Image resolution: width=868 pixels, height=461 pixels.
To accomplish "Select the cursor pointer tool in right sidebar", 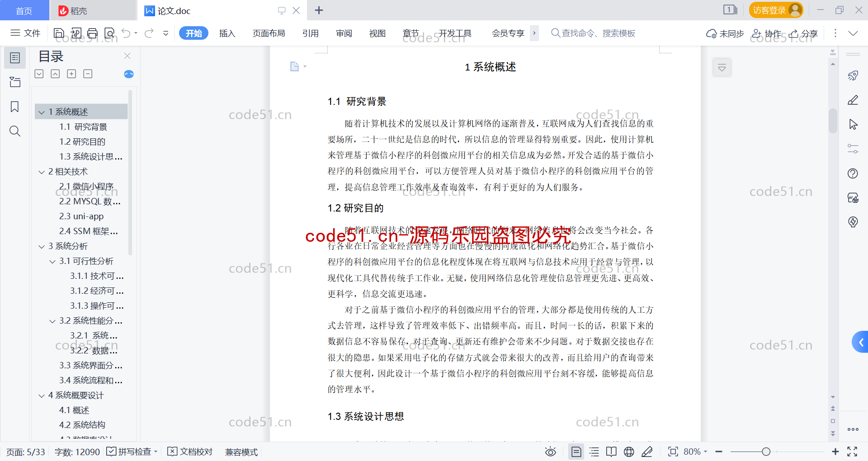I will pyautogui.click(x=853, y=124).
